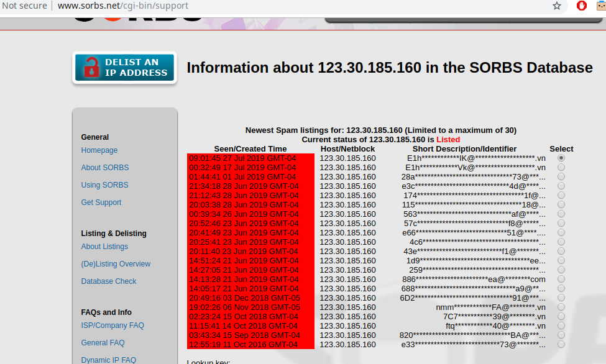Select radio for 21:34:18 28 Jun 2019 row
This screenshot has height=364, width=606.
pos(561,186)
